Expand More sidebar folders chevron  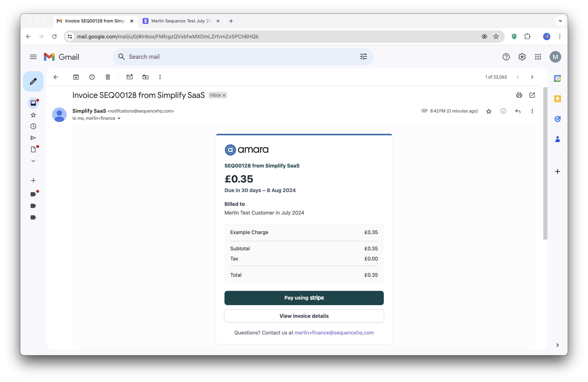tap(33, 161)
